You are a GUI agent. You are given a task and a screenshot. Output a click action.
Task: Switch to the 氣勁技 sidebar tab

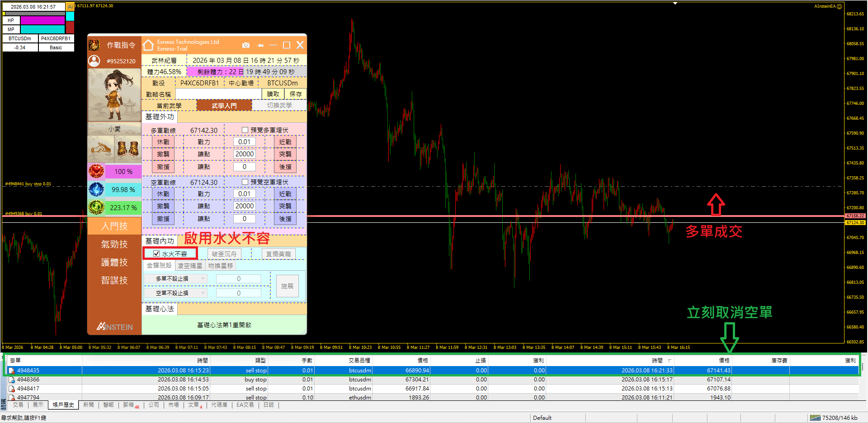[x=114, y=244]
